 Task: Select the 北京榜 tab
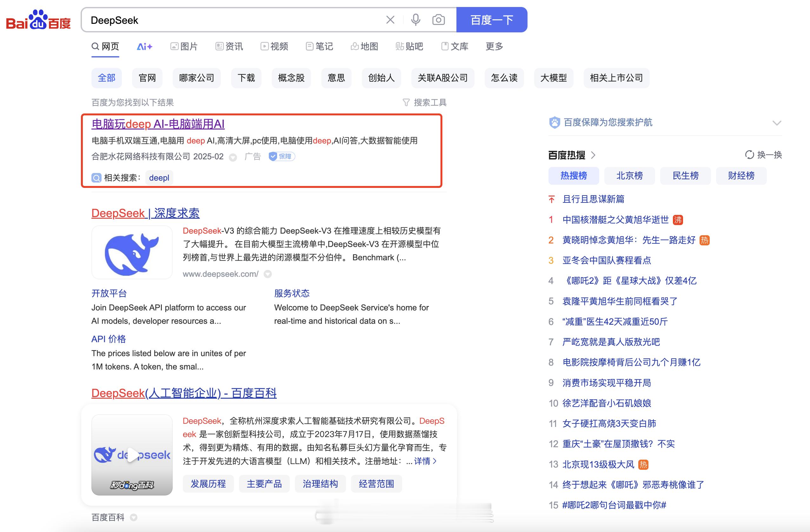(630, 176)
